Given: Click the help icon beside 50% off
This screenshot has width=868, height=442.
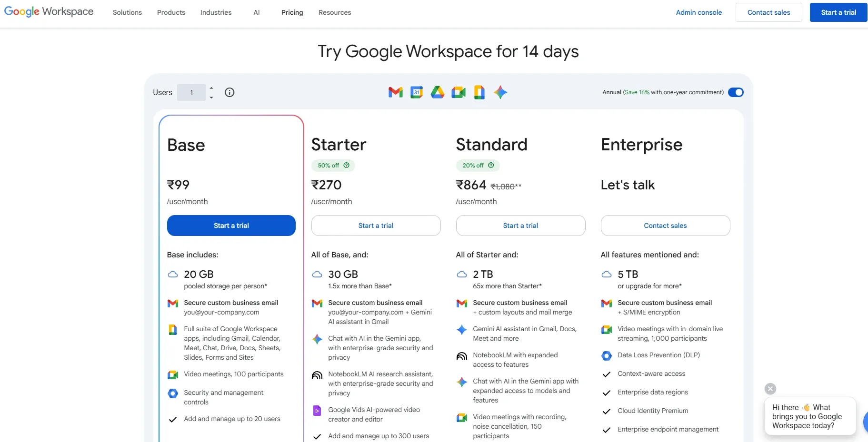Looking at the screenshot, I should pos(347,166).
